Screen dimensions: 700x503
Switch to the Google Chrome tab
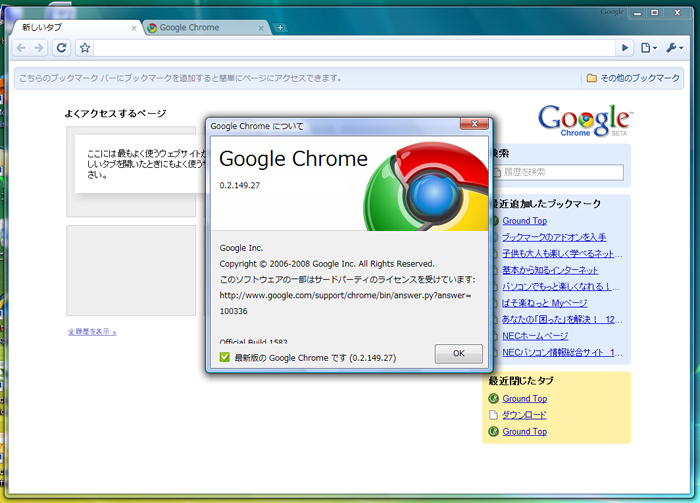coord(205,28)
